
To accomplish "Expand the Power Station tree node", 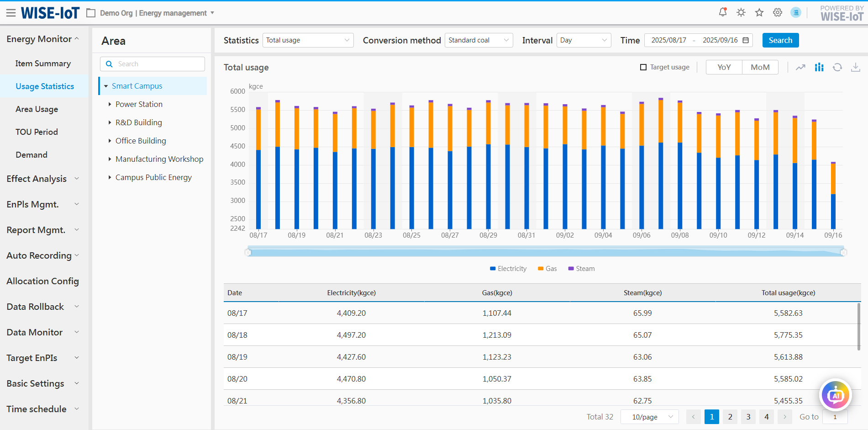I will tap(110, 104).
